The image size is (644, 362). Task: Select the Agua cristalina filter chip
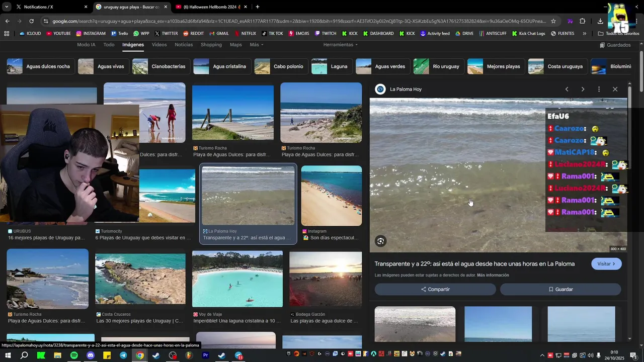(222, 66)
